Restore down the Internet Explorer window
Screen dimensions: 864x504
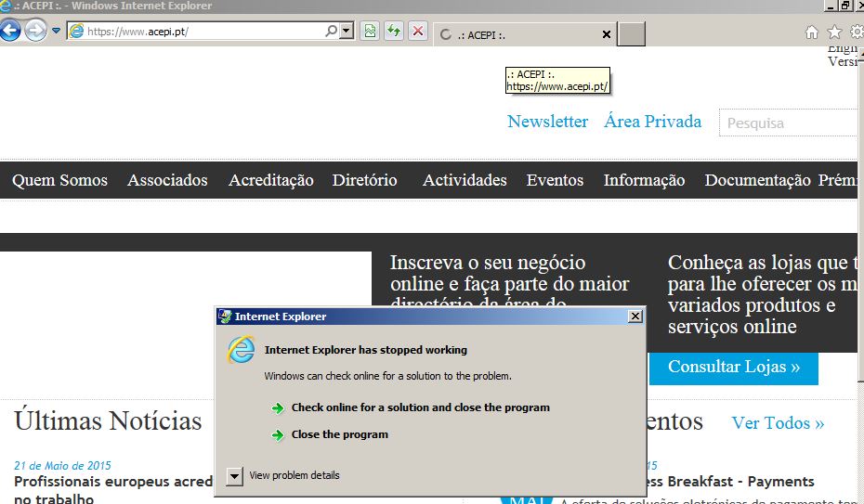(x=844, y=6)
